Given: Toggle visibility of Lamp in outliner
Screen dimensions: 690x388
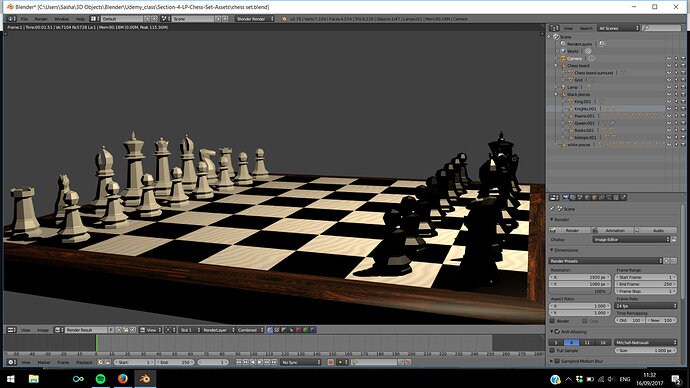Looking at the screenshot, I should 669,87.
